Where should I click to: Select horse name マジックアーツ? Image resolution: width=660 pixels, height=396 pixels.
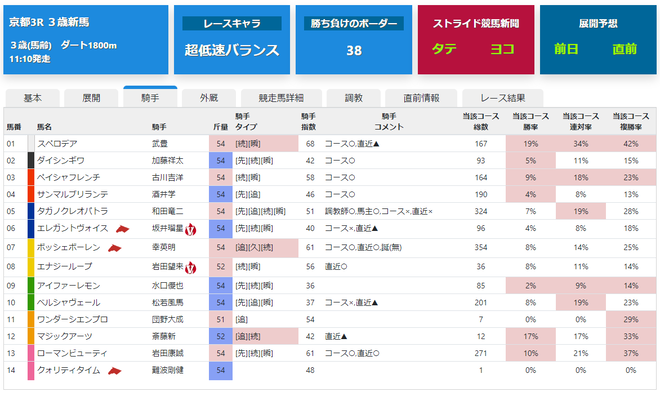coord(64,336)
